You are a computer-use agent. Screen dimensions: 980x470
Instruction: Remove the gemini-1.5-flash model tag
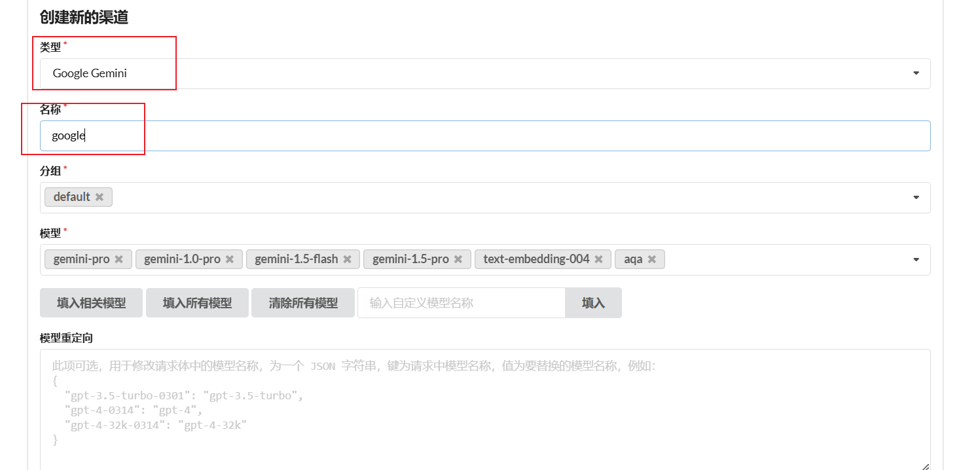pyautogui.click(x=346, y=259)
